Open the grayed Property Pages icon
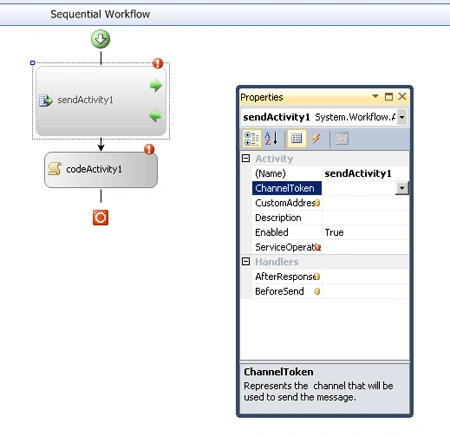 tap(341, 138)
